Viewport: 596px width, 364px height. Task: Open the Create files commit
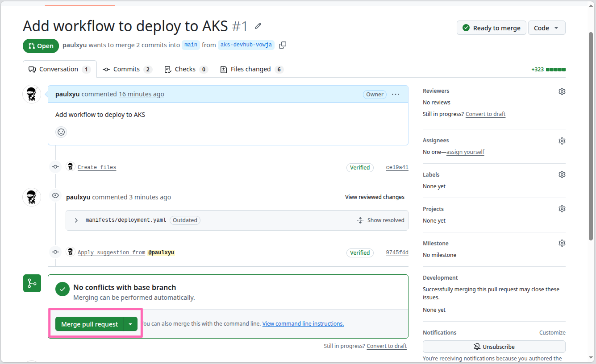(x=97, y=167)
